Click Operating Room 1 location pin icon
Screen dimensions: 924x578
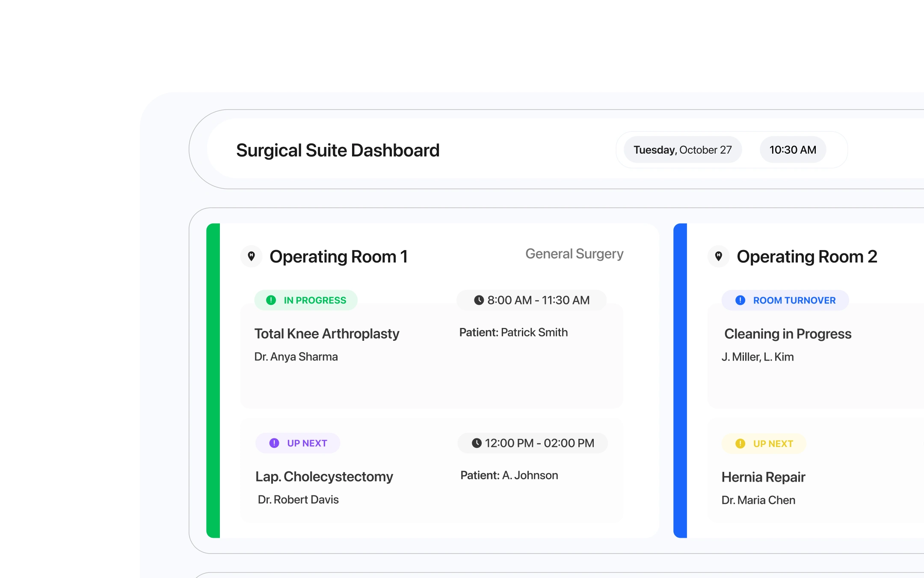tap(252, 256)
